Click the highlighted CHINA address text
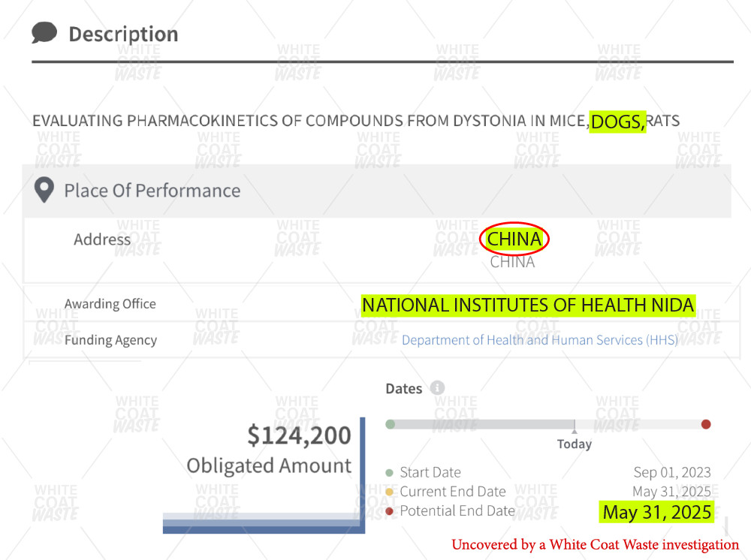The image size is (751, 560). point(514,239)
